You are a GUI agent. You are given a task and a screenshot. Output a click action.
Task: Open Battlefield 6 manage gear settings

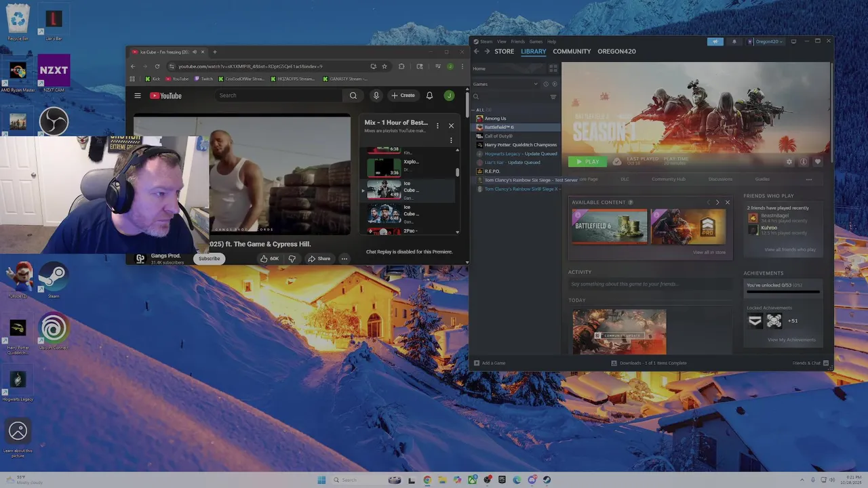789,162
